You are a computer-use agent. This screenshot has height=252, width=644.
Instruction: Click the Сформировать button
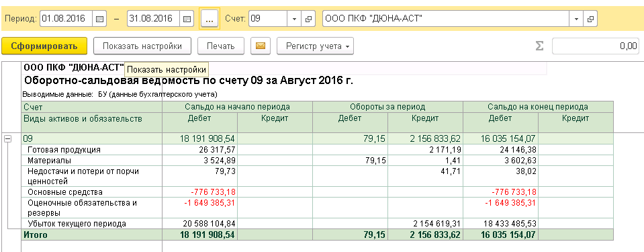coord(44,46)
